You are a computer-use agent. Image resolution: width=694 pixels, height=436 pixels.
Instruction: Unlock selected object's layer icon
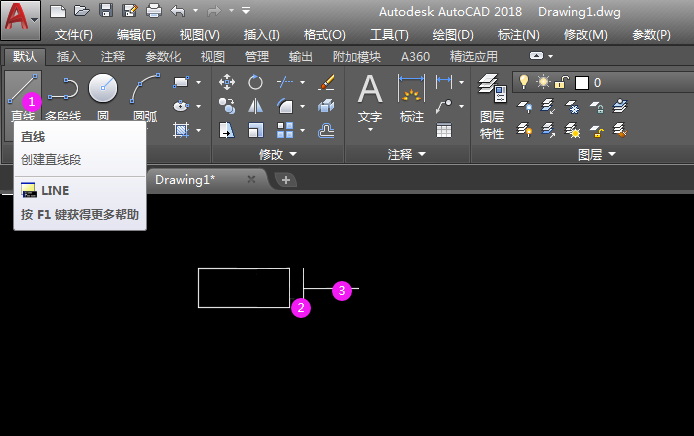point(597,130)
